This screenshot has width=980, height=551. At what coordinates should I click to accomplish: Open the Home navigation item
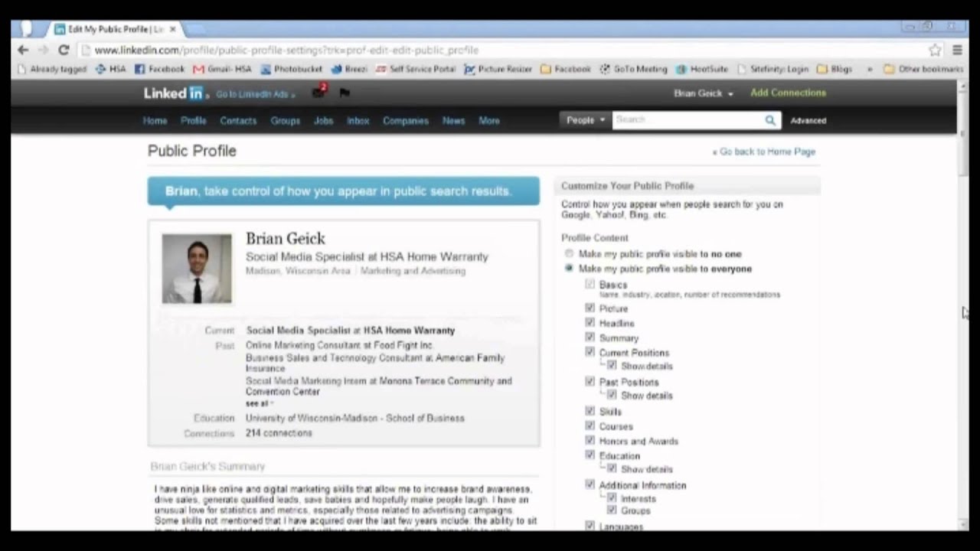pos(155,121)
